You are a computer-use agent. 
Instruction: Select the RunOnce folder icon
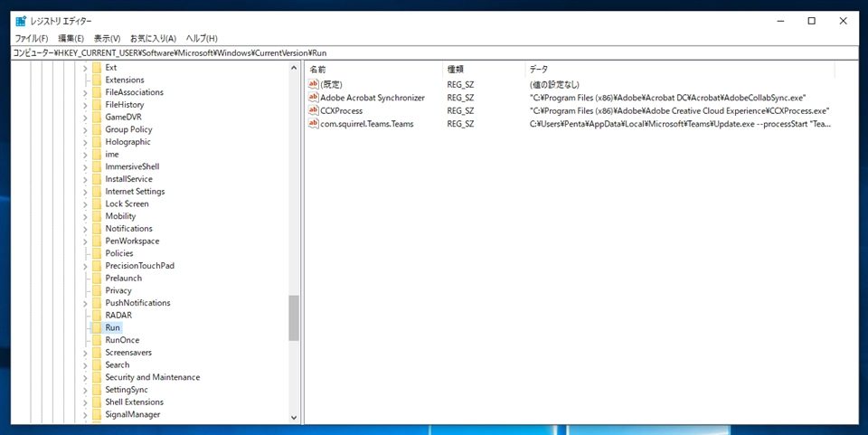97,340
